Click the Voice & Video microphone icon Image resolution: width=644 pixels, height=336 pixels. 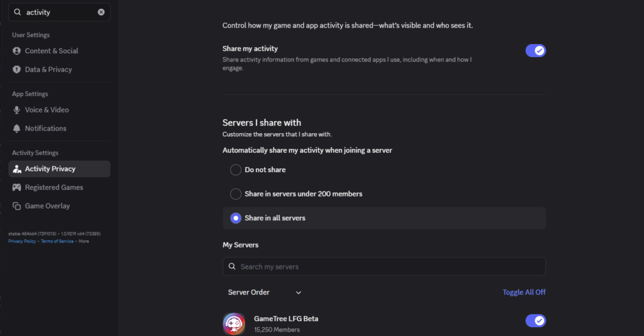[17, 110]
